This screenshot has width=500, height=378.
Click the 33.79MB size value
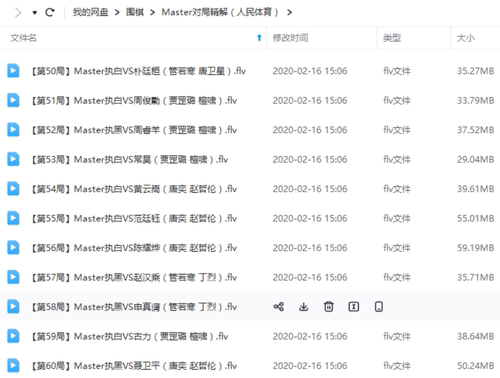[475, 100]
